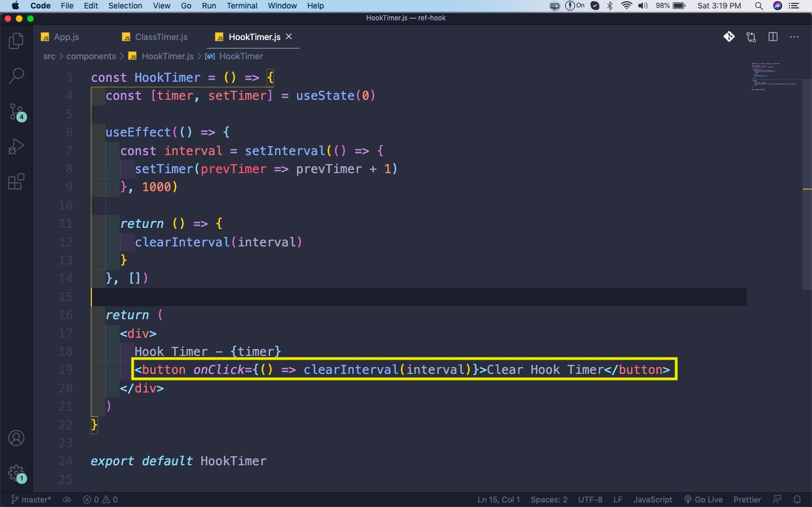
Task: Click the Sat 3:19 PM clock
Action: pyautogui.click(x=719, y=6)
